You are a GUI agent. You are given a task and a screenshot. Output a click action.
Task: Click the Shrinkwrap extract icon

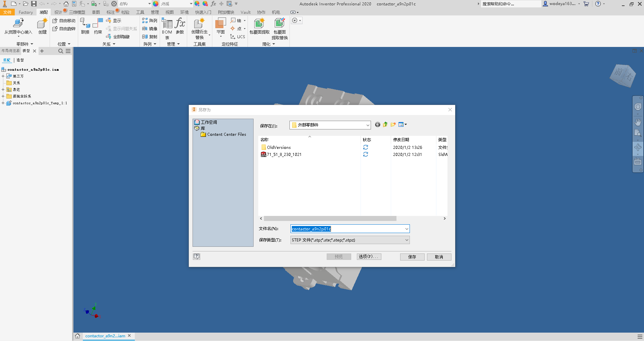click(x=259, y=24)
